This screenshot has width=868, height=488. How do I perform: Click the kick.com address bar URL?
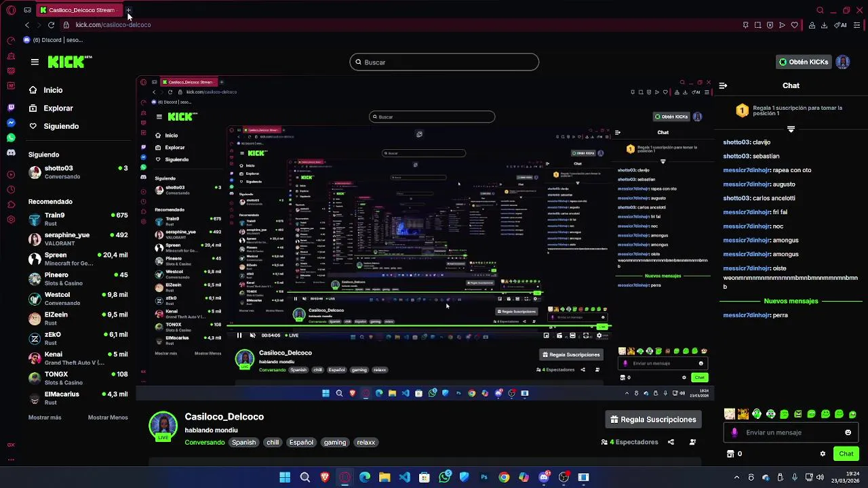pyautogui.click(x=113, y=25)
